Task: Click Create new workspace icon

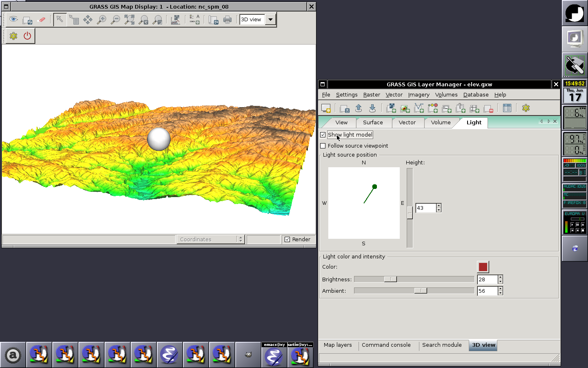Action: 345,108
